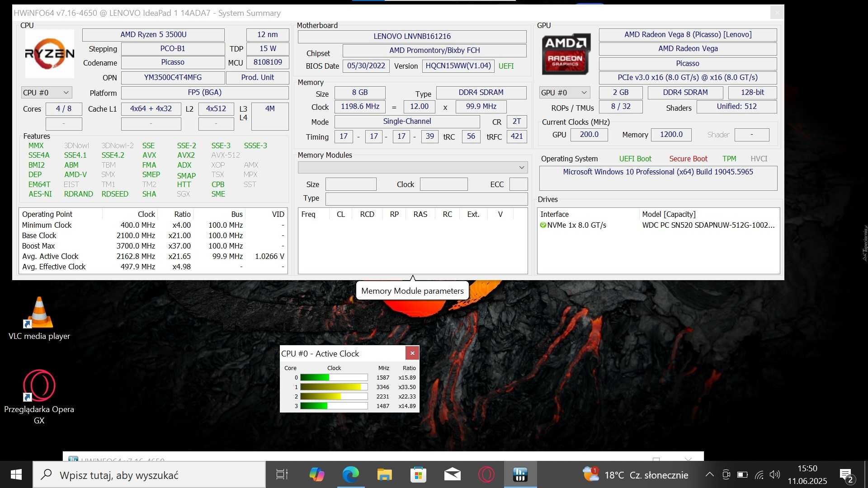
Task: Open Task View on the taskbar
Action: coord(282,475)
